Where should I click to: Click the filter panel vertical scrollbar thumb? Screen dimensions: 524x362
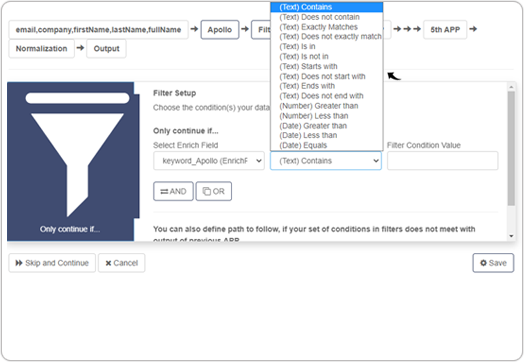click(x=511, y=148)
